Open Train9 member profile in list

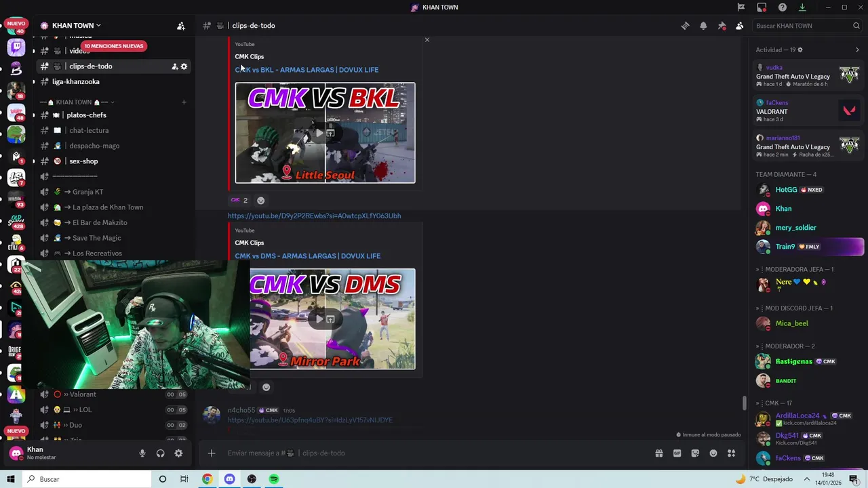point(808,247)
